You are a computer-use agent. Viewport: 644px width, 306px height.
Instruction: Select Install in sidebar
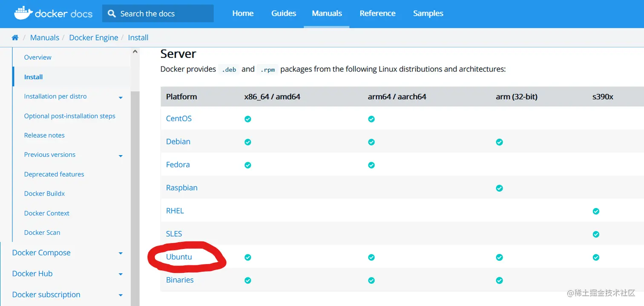click(33, 77)
